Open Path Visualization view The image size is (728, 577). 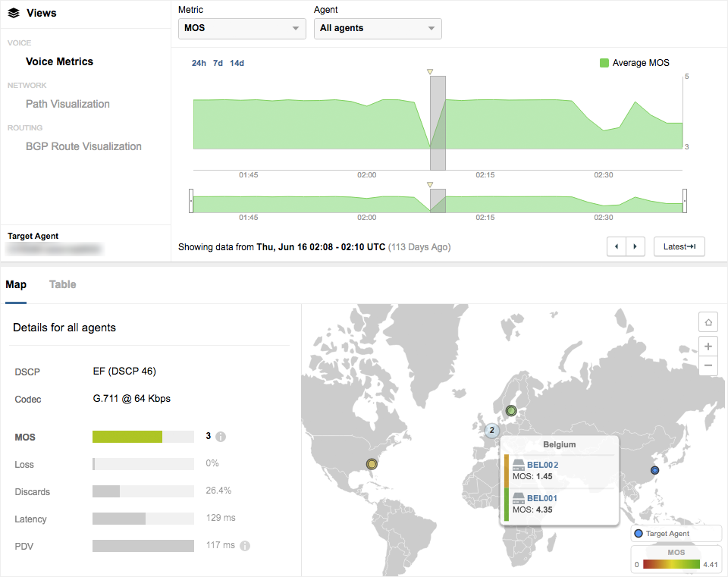click(67, 104)
